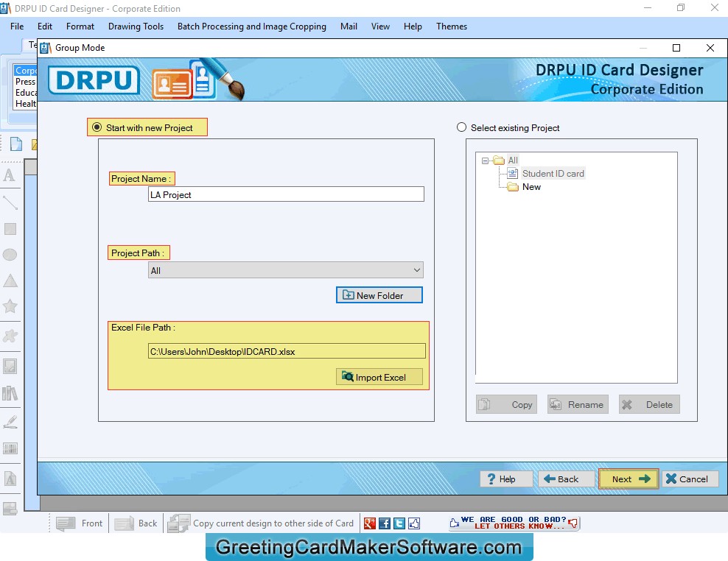Click the Copy project button
728x561 pixels.
pyautogui.click(x=506, y=405)
